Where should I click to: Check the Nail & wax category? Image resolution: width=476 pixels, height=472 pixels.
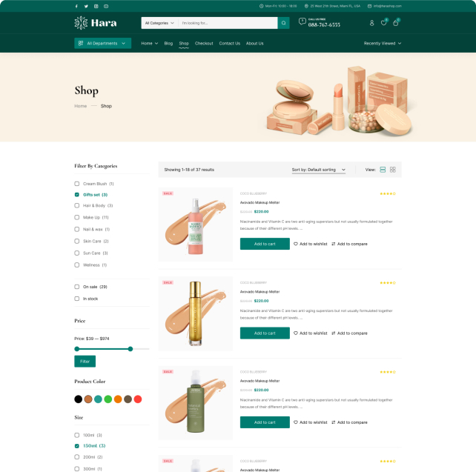pos(77,229)
